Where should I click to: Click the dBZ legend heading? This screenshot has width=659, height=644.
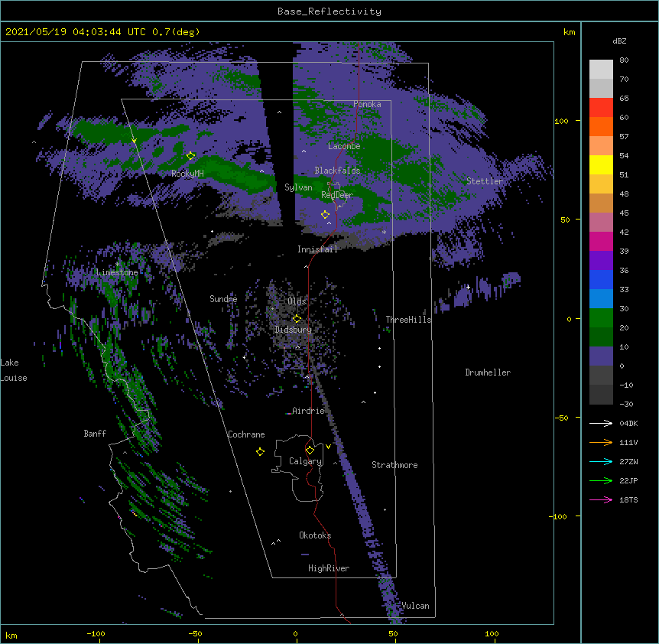pyautogui.click(x=619, y=41)
